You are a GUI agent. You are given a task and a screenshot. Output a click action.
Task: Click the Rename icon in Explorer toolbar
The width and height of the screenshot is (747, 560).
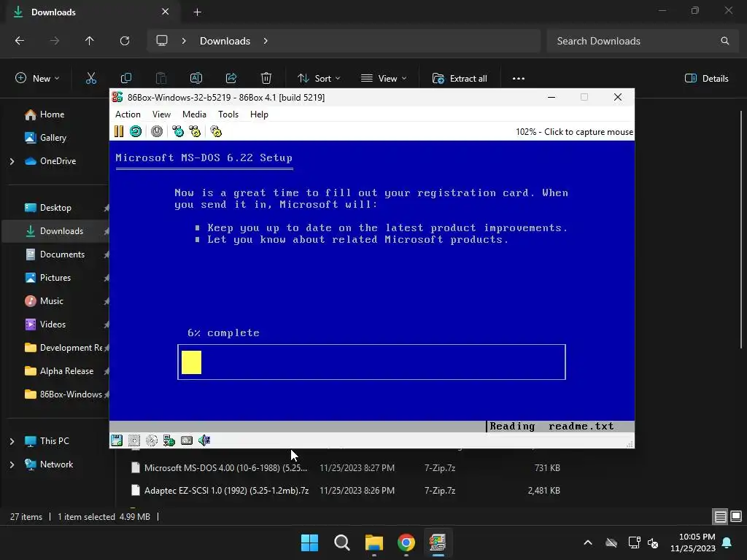coord(196,79)
